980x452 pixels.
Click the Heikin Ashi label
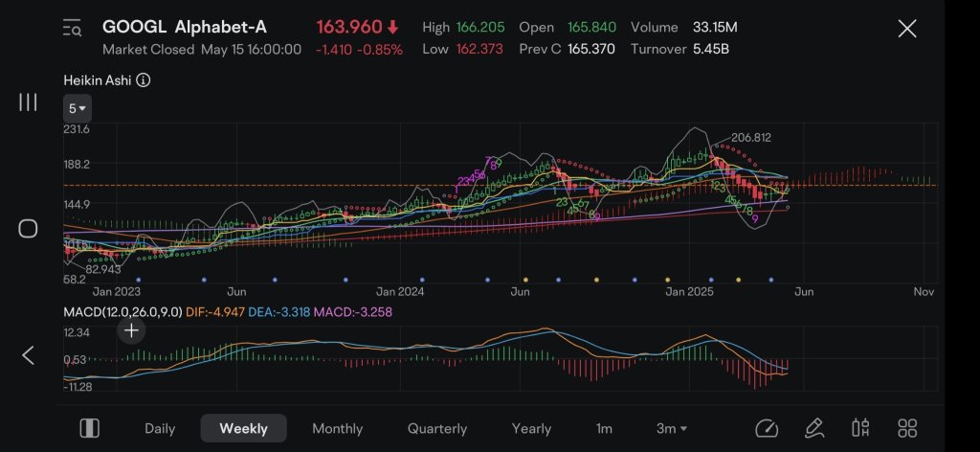coord(98,80)
